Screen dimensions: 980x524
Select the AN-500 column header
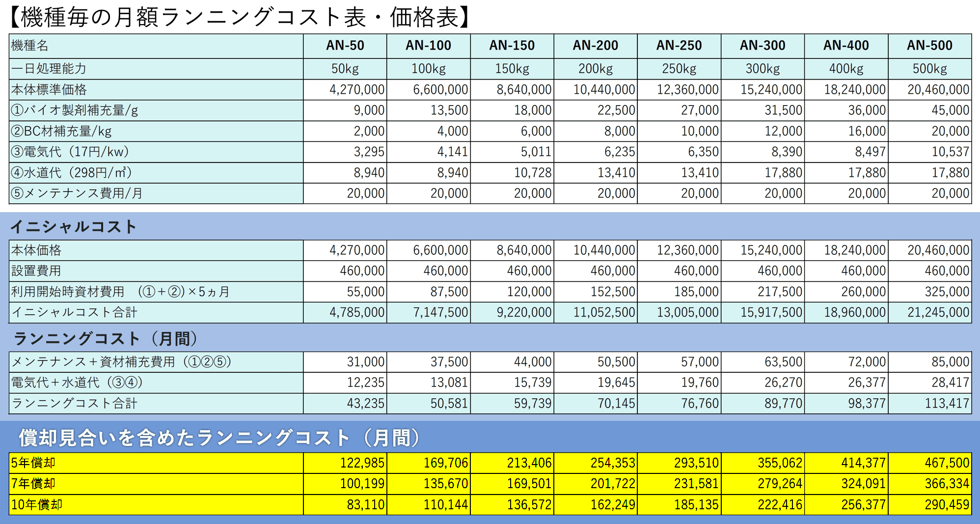pyautogui.click(x=930, y=46)
